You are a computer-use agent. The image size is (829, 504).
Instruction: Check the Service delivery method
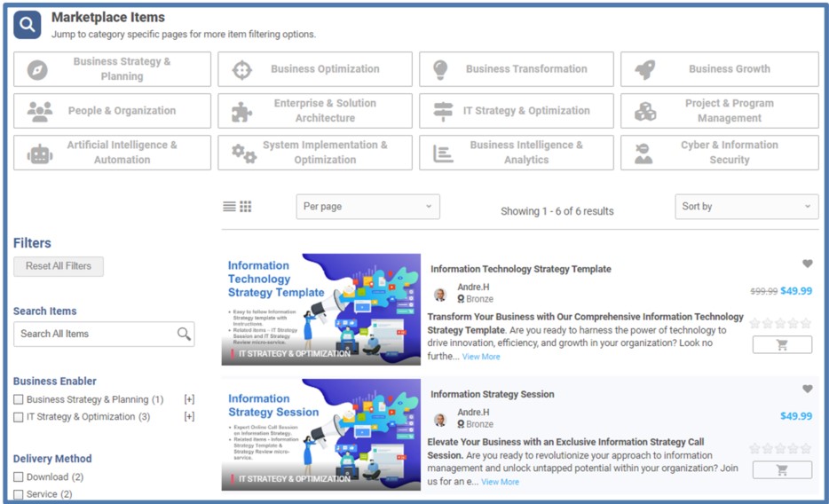point(19,494)
